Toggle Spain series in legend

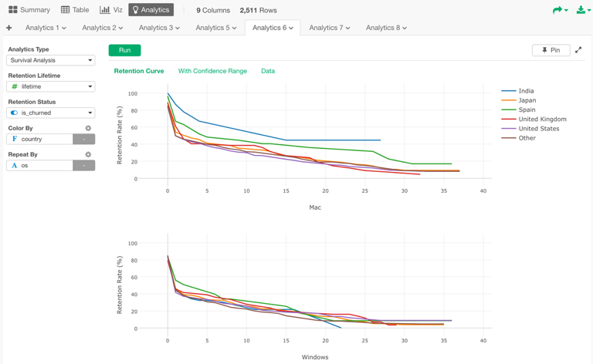pos(527,110)
